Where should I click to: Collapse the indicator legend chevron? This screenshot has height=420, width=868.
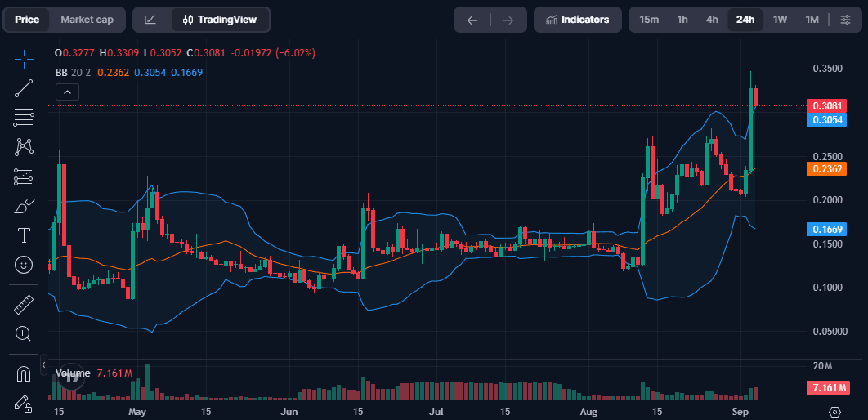[67, 92]
